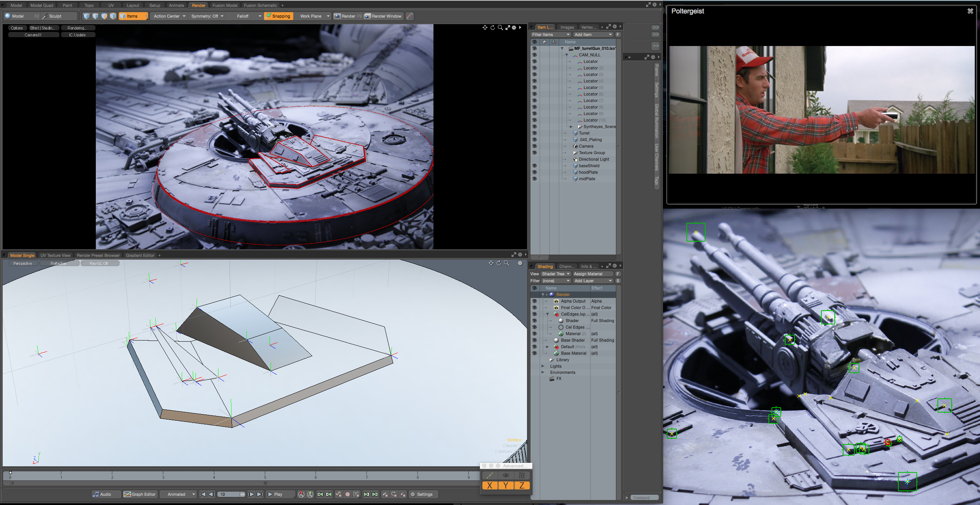Select the Polygons selection mode icon
Viewport: 980px width, 505px height.
(104, 16)
